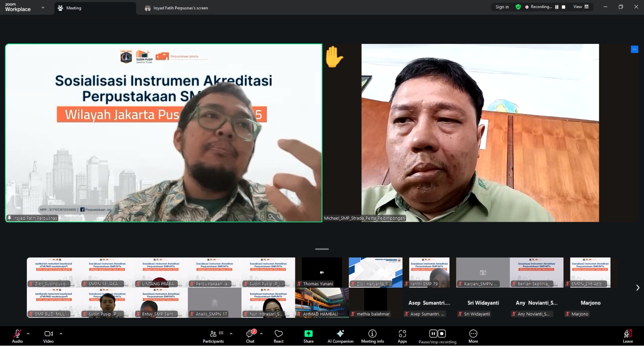
Task: Switch to the Meeting tab
Action: click(x=95, y=8)
